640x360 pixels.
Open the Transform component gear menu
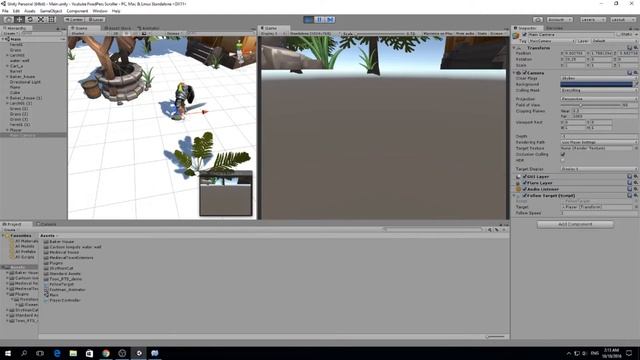636,48
